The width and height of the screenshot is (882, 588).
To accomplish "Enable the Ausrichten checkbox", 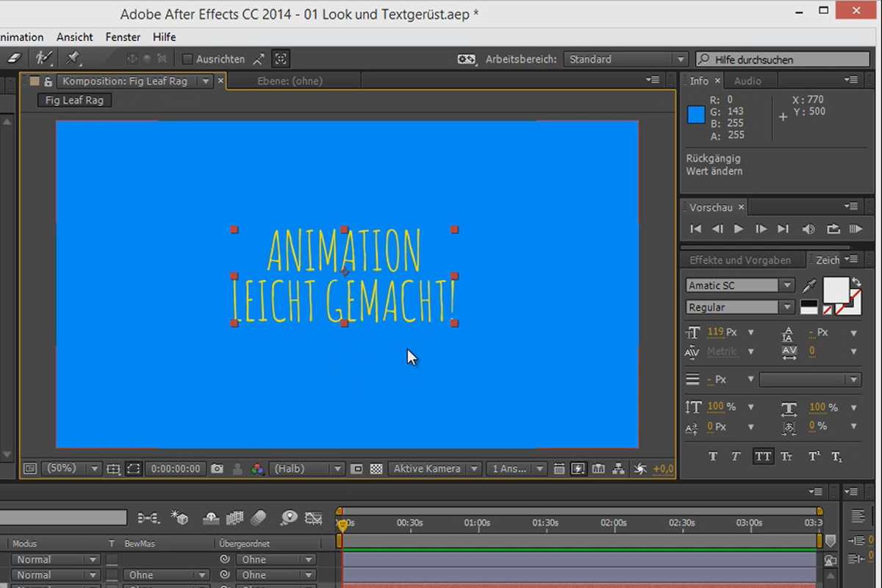I will (x=187, y=60).
